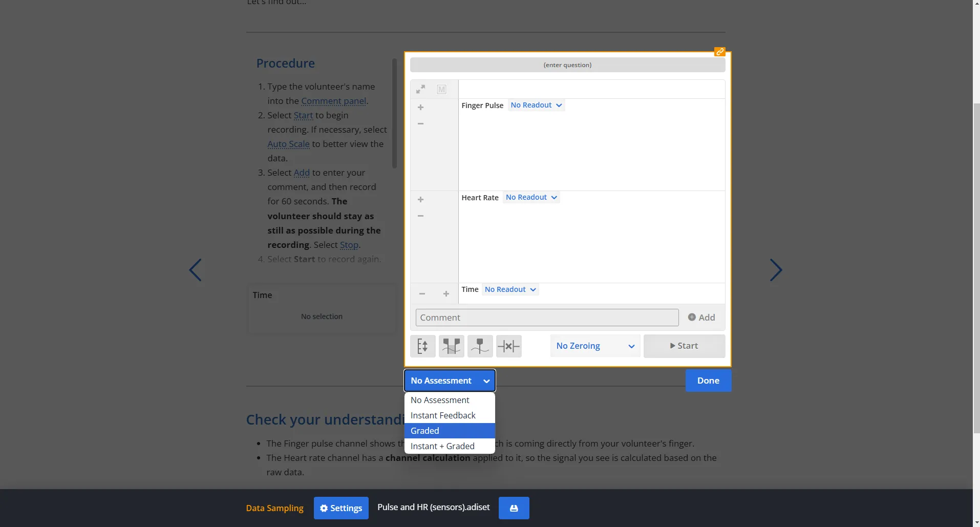
Task: Click the Start recording button
Action: tap(685, 346)
